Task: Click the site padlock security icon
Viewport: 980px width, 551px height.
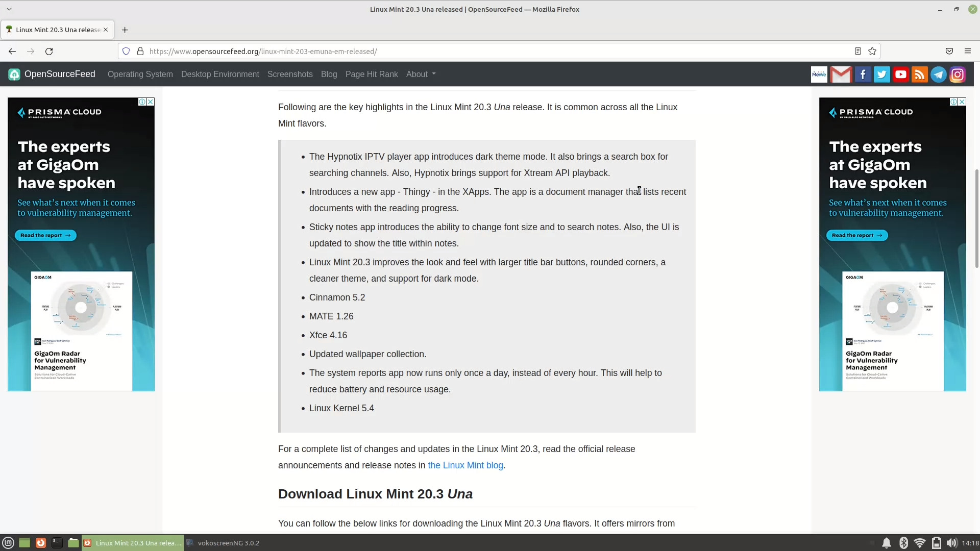Action: coord(140,51)
